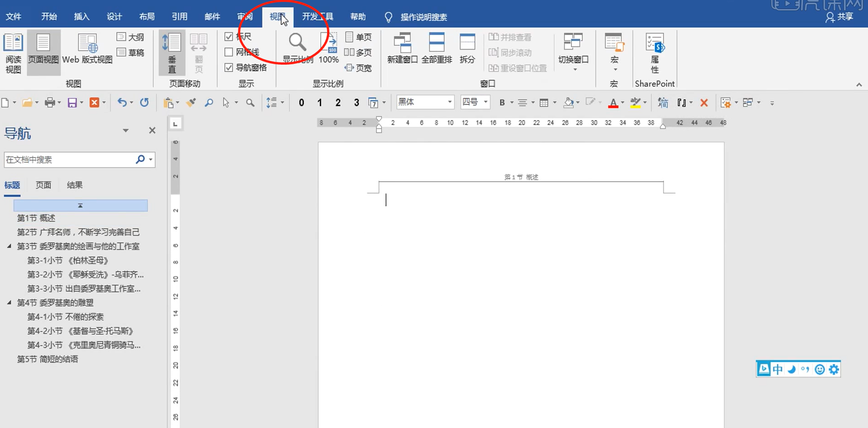Click the undo arrow icon
Image resolution: width=868 pixels, height=428 pixels.
(121, 103)
